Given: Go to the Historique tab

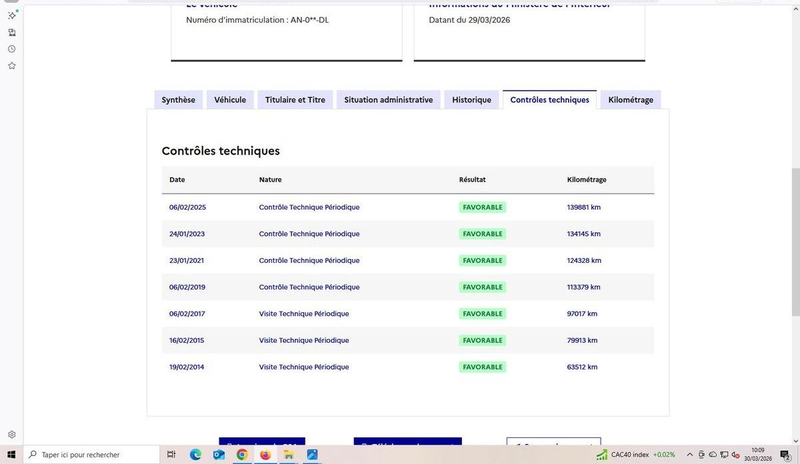Looking at the screenshot, I should (471, 100).
